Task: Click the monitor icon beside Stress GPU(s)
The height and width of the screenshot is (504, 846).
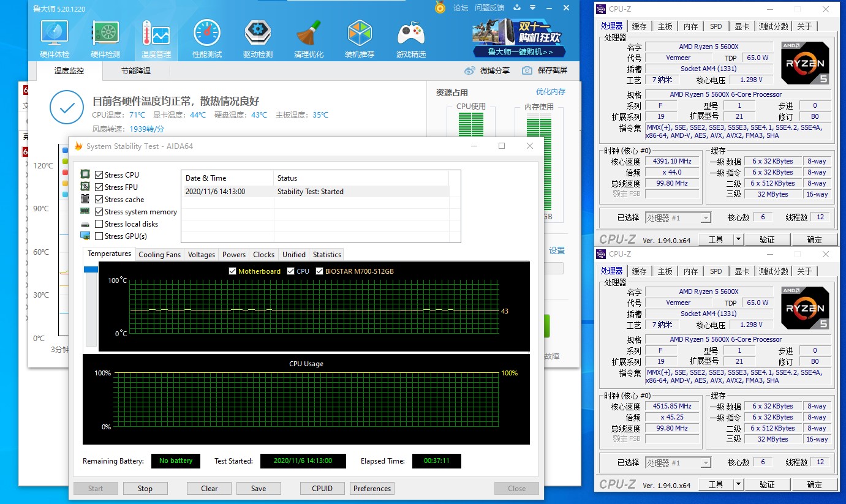Action: (85, 236)
